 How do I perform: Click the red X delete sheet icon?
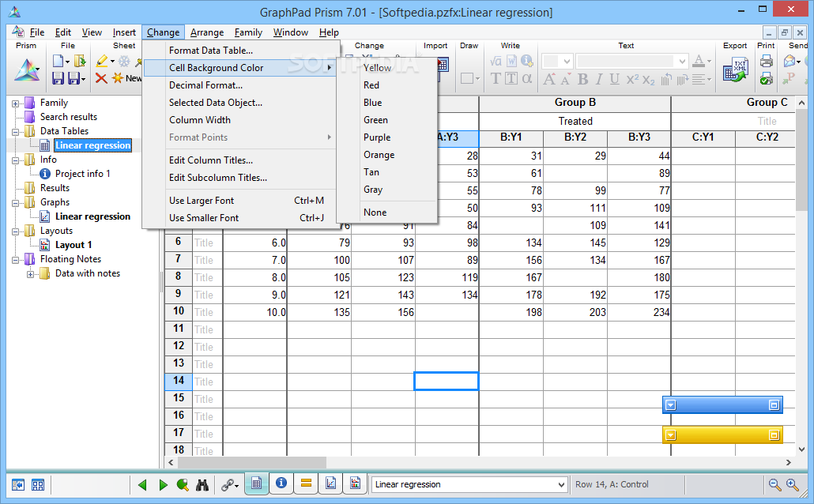pyautogui.click(x=101, y=78)
